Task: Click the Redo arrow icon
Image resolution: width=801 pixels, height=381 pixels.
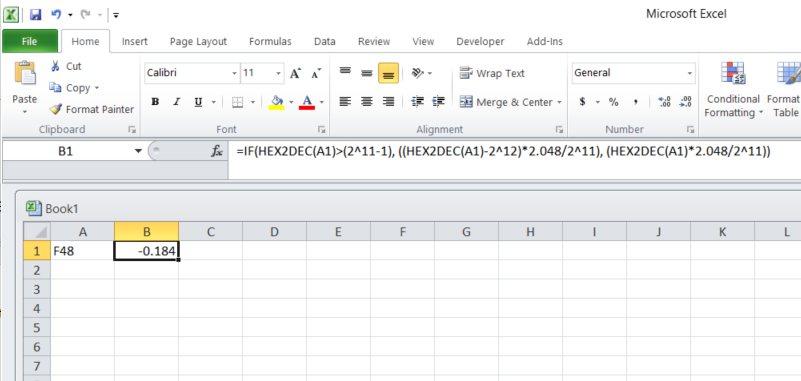Action: (x=85, y=14)
